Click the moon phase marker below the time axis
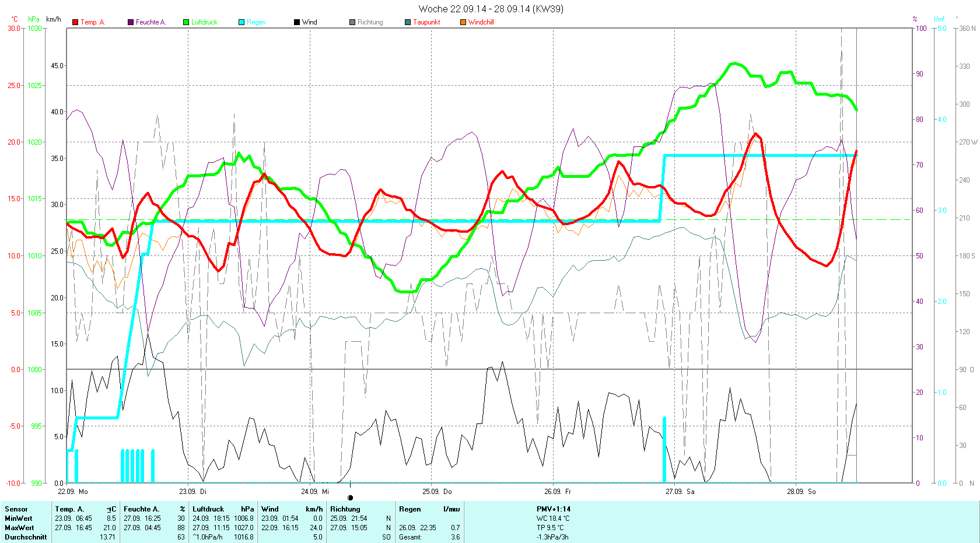The height and width of the screenshot is (543, 980). (x=350, y=498)
